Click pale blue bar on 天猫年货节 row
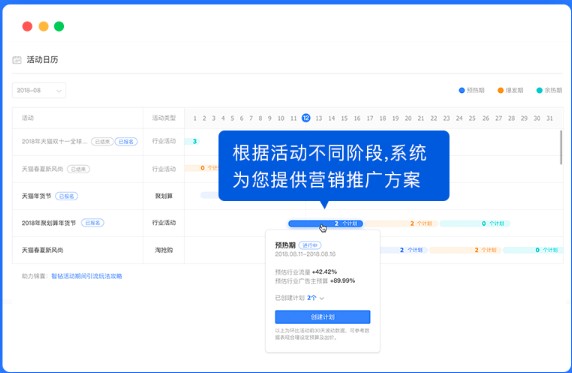Screen dimensions: 572x373 tap(210, 195)
